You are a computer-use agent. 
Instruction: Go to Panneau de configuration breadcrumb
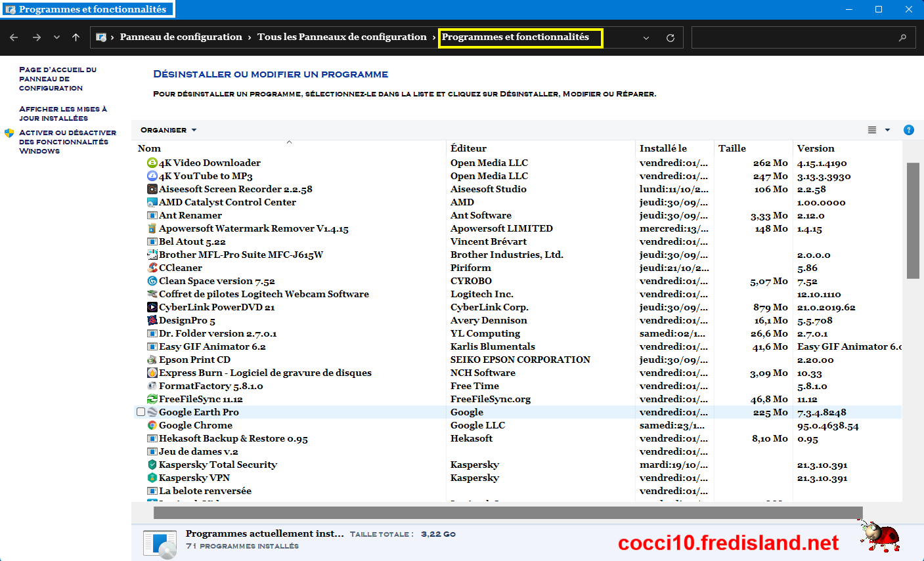point(181,37)
